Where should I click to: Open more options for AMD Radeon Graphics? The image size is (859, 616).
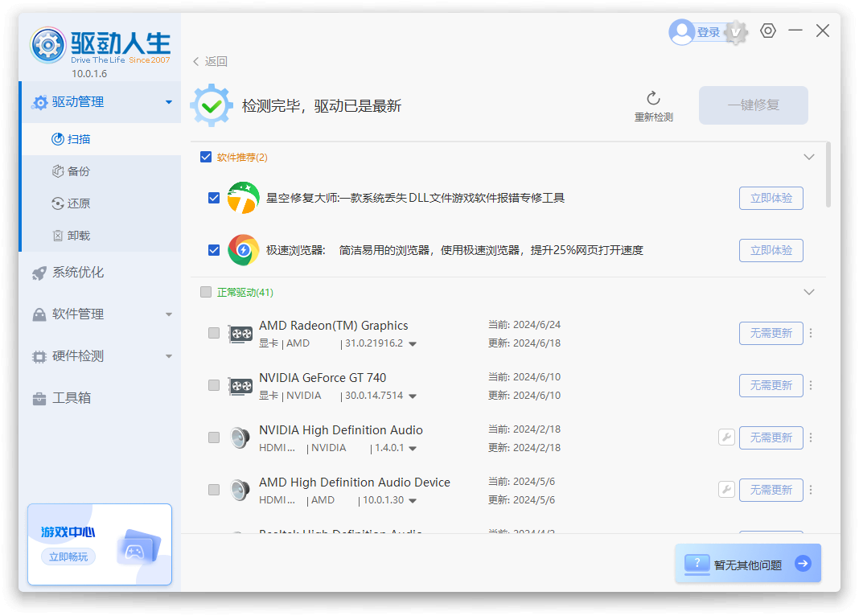click(x=811, y=333)
